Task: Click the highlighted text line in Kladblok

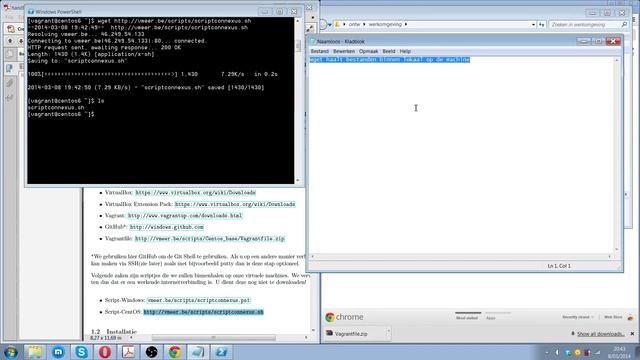Action: coord(390,60)
